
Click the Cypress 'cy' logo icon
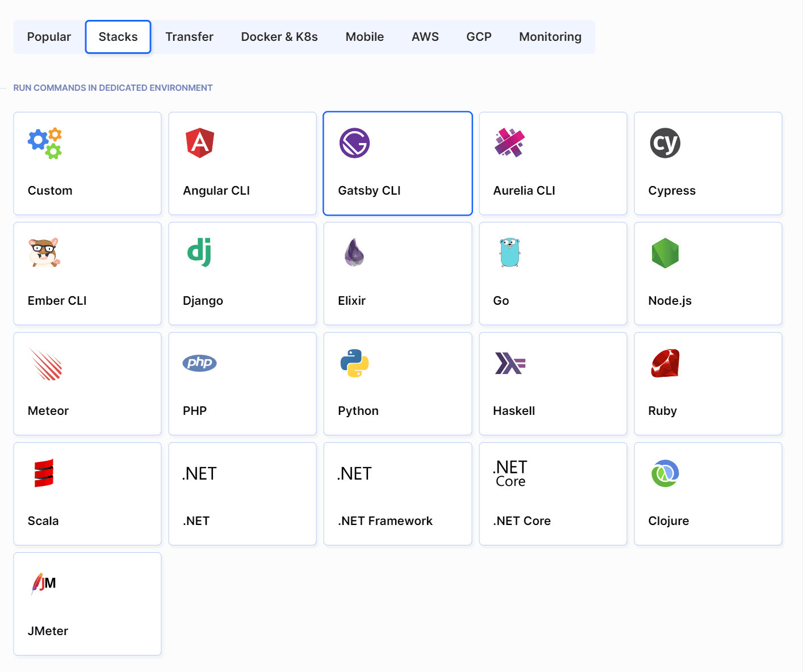point(665,143)
